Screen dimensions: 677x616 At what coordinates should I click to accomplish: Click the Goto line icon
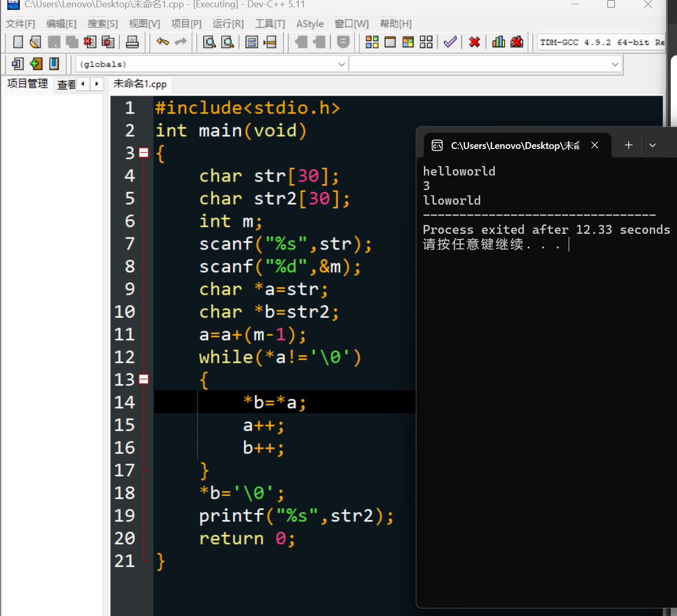270,42
